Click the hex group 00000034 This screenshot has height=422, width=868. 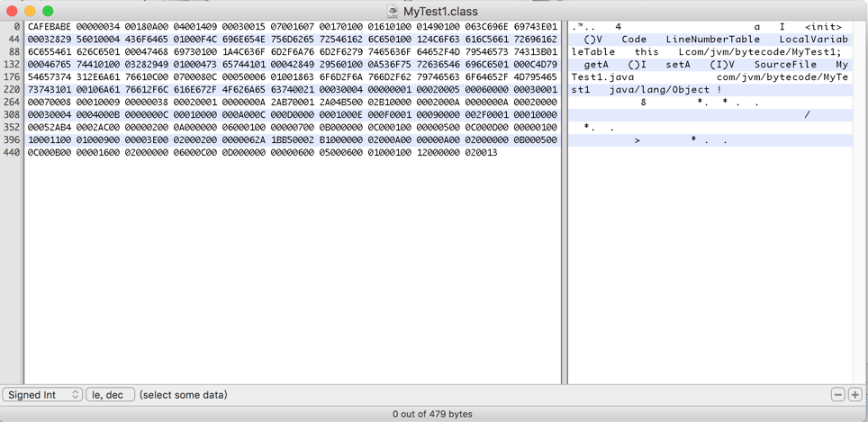coord(98,27)
